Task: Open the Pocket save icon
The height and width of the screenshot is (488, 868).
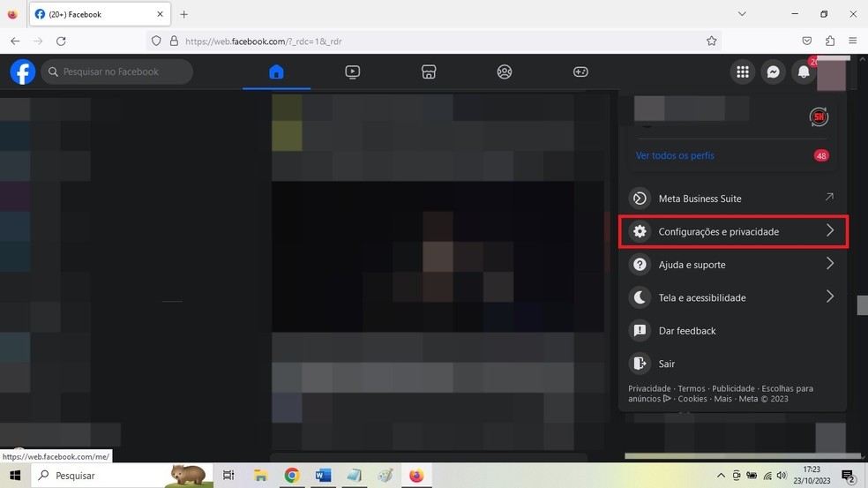Action: click(x=806, y=41)
